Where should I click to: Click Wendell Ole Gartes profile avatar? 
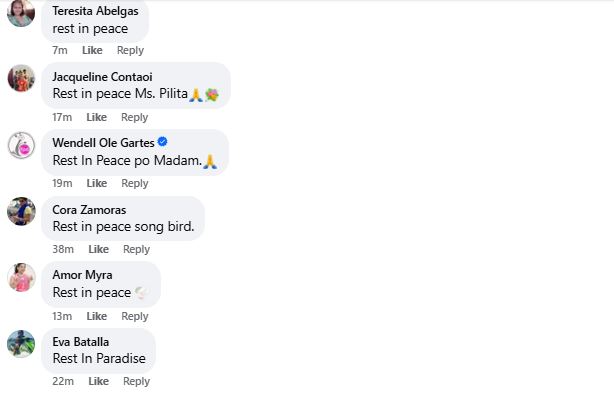pyautogui.click(x=21, y=145)
